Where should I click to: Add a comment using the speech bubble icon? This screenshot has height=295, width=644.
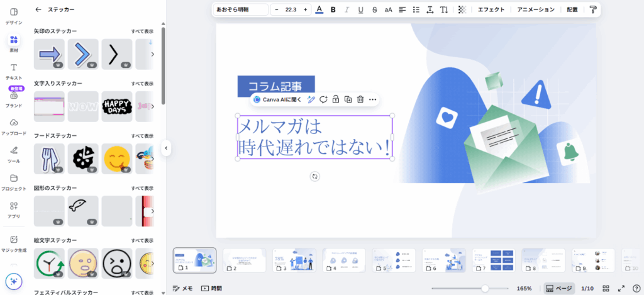[x=323, y=99]
